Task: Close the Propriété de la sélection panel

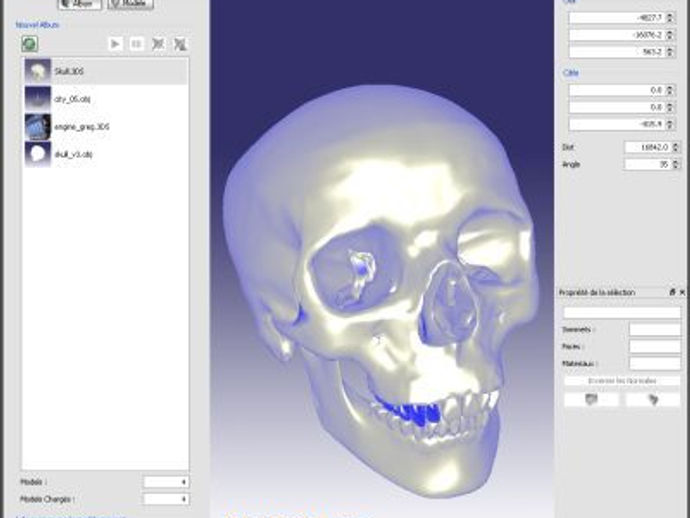Action: point(683,292)
